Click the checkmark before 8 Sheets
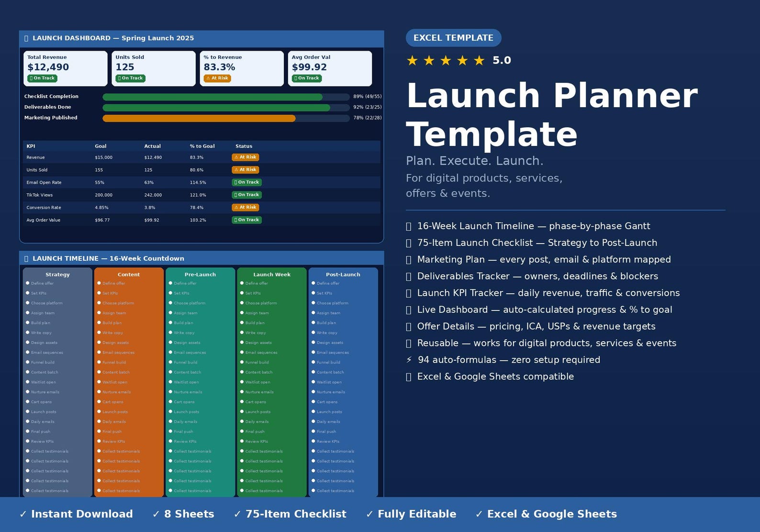 coord(156,514)
